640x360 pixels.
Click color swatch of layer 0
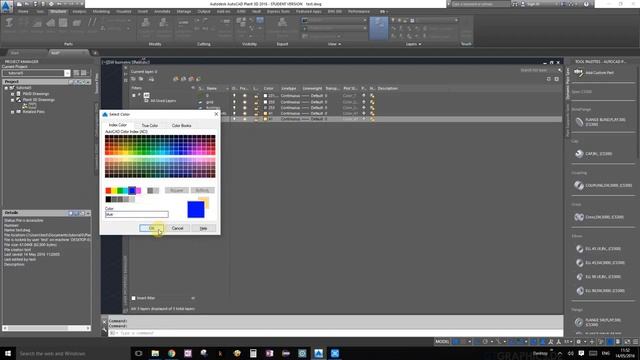point(265,96)
